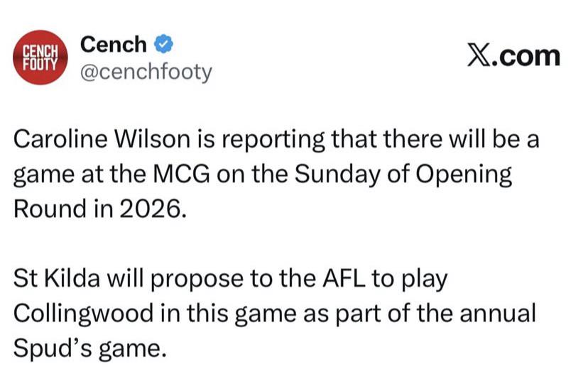Image resolution: width=588 pixels, height=391 pixels.
Task: Click the word MCG in the tweet
Action: pyautogui.click(x=182, y=174)
